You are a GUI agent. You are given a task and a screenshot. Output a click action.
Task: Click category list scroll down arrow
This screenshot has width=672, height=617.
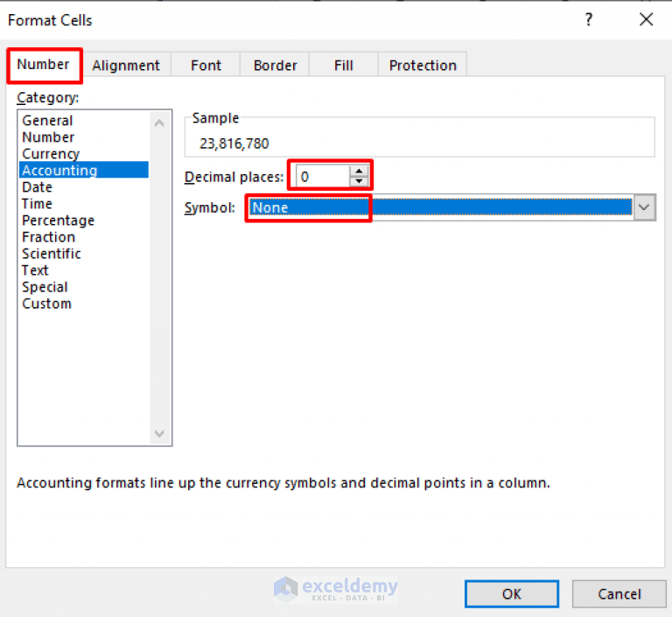159,433
